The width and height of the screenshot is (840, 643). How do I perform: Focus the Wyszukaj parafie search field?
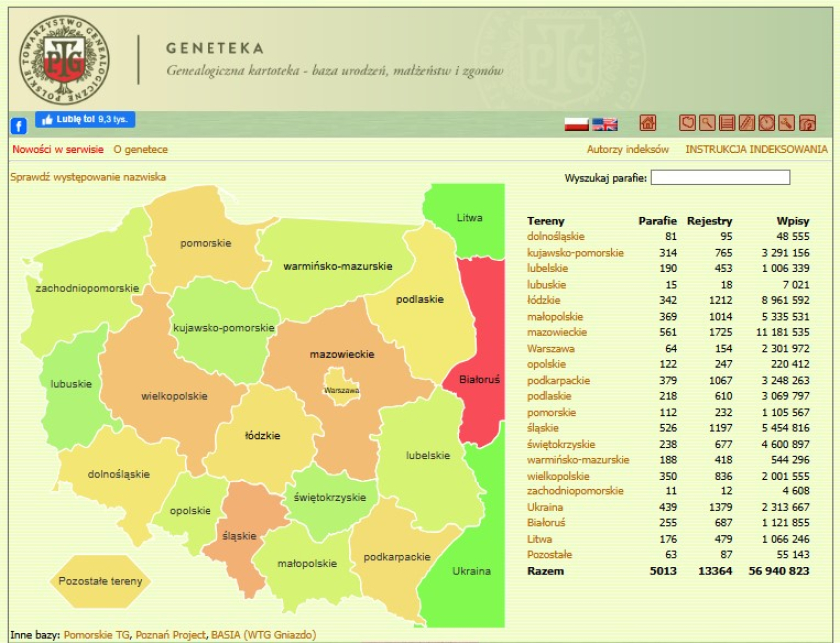click(x=720, y=177)
